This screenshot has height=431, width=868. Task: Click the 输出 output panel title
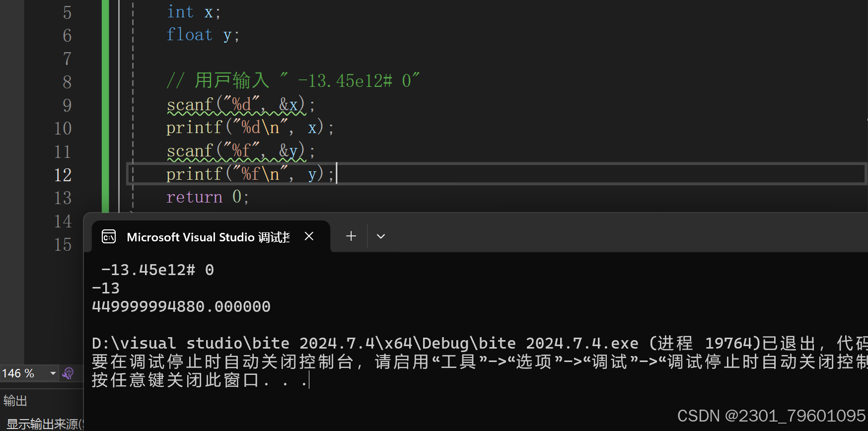tap(15, 401)
